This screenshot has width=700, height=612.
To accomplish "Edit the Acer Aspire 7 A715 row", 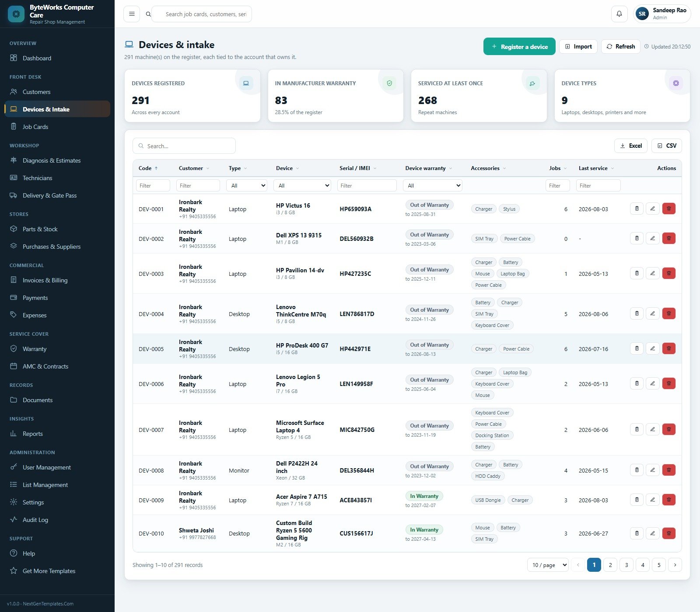I will coord(652,500).
